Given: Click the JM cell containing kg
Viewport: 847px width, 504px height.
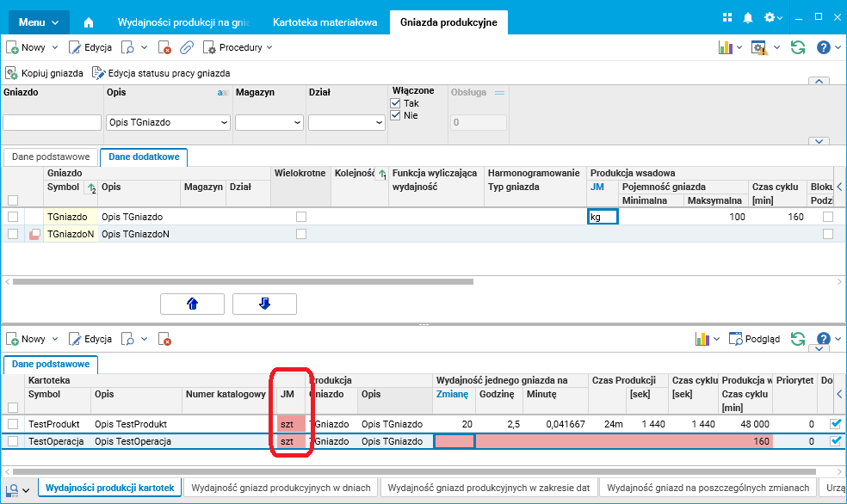Looking at the screenshot, I should pos(603,217).
